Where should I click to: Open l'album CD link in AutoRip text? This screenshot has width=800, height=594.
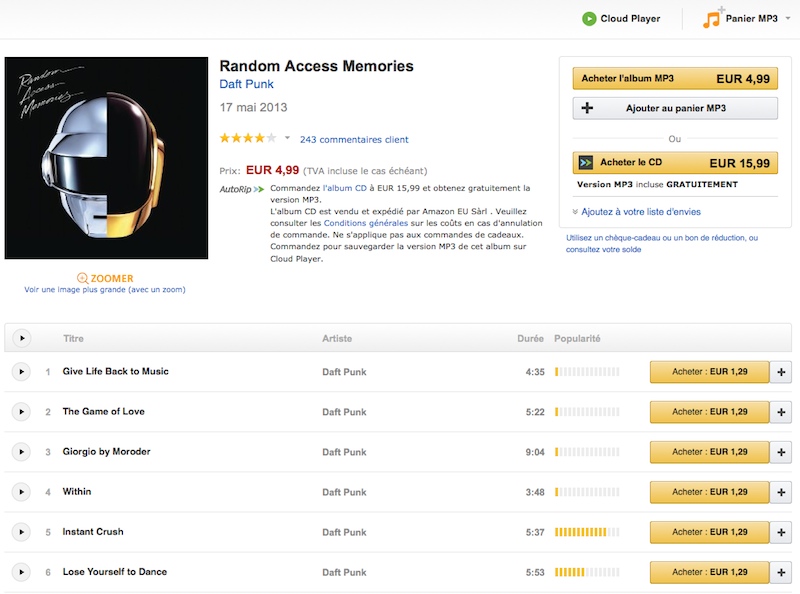pyautogui.click(x=344, y=188)
